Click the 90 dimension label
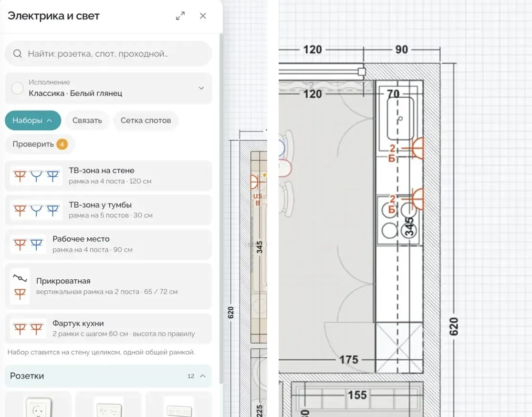This screenshot has width=532, height=417. pyautogui.click(x=402, y=50)
